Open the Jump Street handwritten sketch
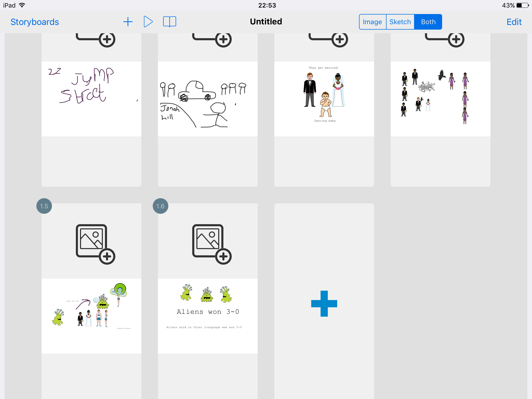The image size is (532, 399). (91, 99)
